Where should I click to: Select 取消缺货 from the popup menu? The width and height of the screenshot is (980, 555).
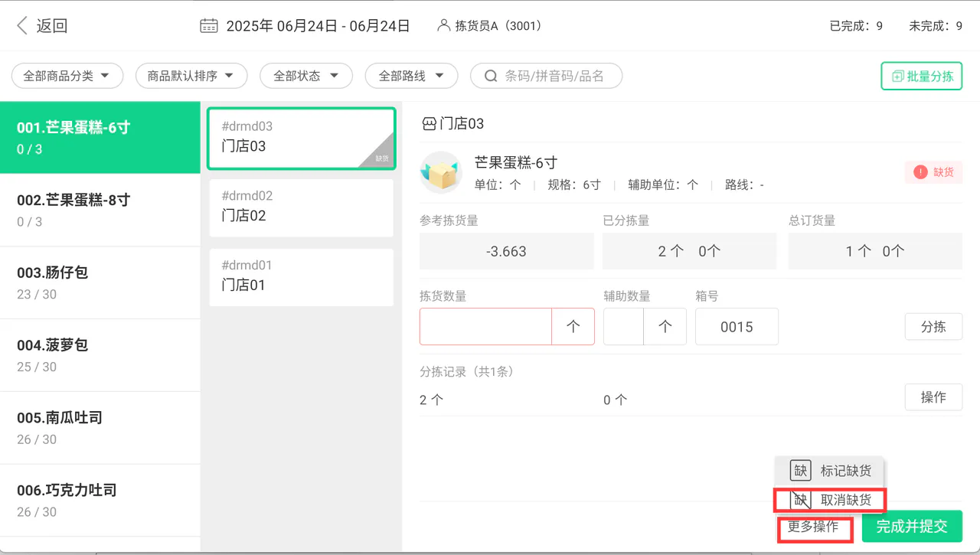[830, 500]
